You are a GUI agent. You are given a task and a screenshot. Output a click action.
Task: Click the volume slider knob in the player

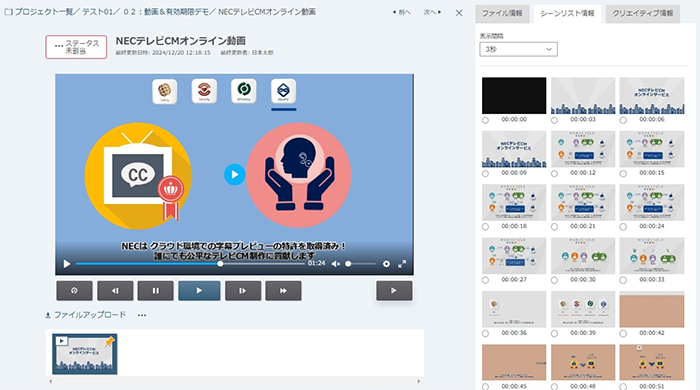[x=348, y=264]
